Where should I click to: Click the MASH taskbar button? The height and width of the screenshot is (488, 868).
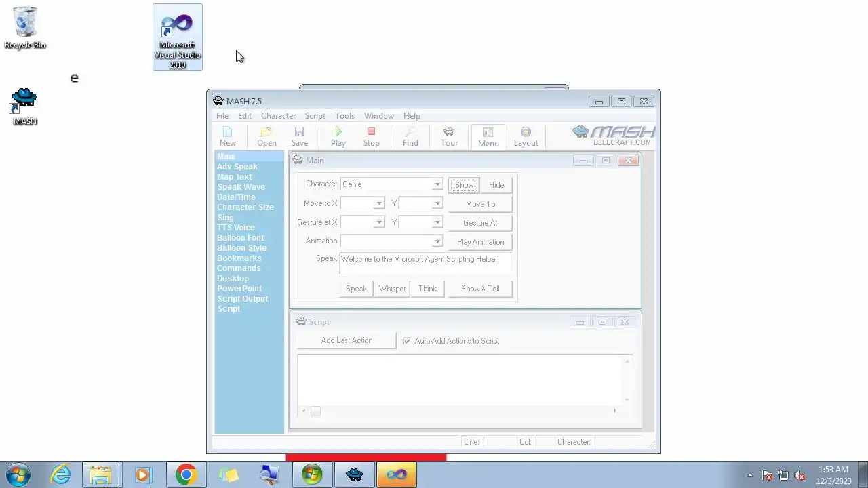(354, 474)
